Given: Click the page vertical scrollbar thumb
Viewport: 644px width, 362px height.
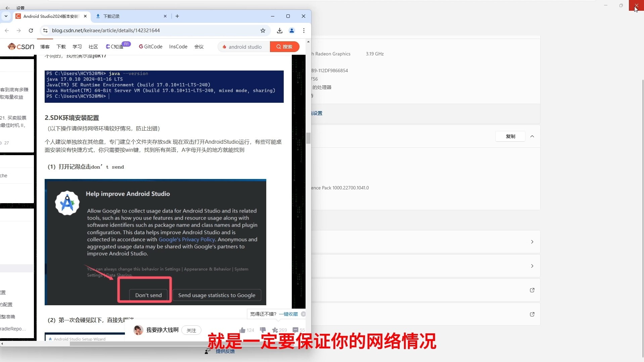Looking at the screenshot, I should tap(308, 138).
